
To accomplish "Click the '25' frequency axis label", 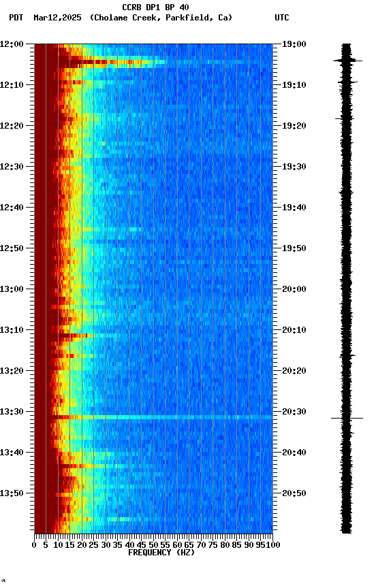I will tap(94, 545).
